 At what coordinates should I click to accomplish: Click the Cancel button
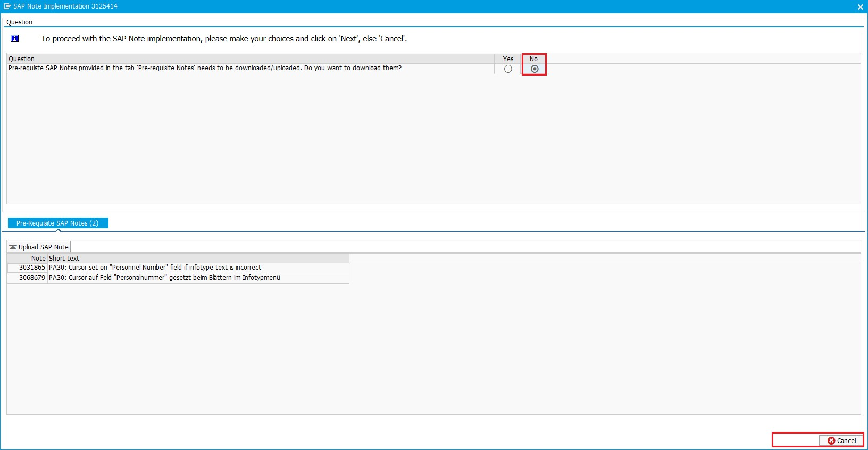coord(841,440)
